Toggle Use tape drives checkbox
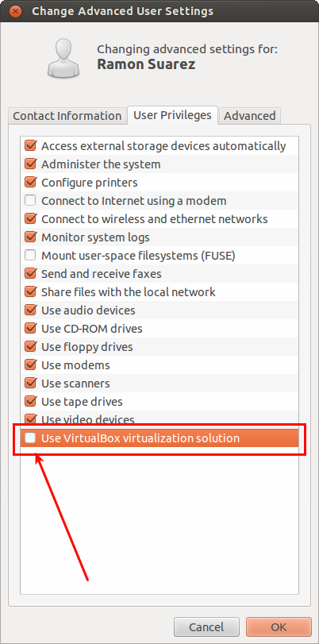Screen dimensions: 319x644 [x=30, y=401]
